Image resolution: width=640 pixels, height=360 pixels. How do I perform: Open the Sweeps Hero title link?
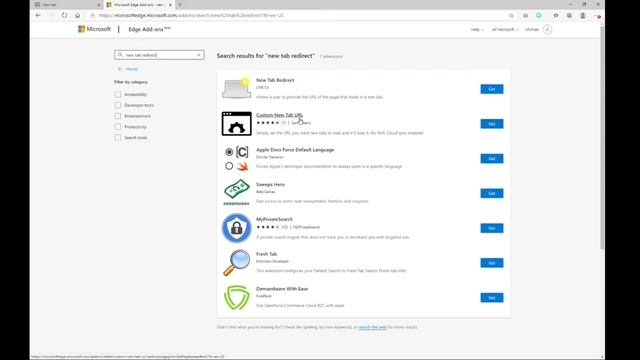point(270,184)
